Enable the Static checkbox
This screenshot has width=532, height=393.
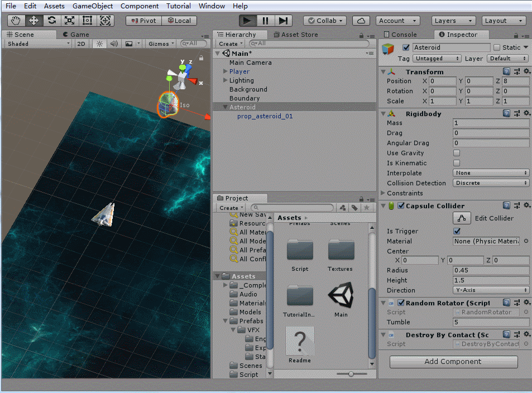click(x=497, y=47)
